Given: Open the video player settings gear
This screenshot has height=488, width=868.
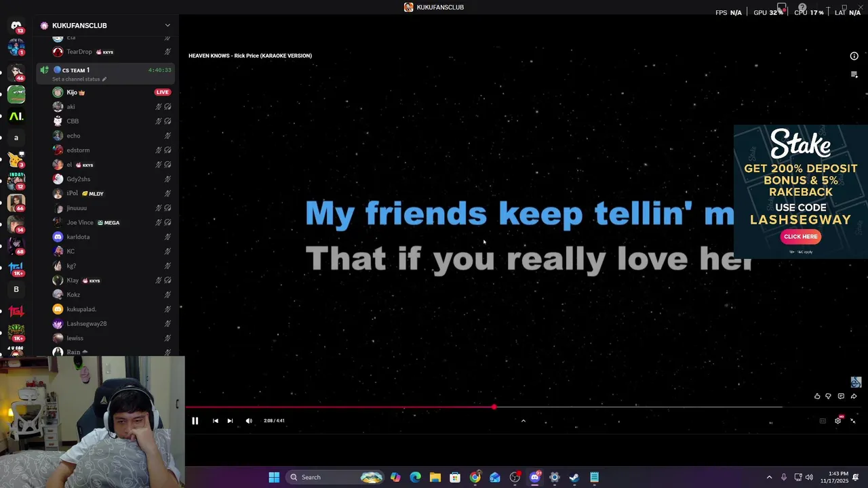Looking at the screenshot, I should tap(838, 421).
